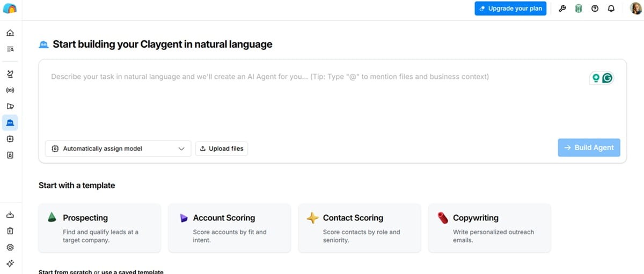Viewport: 644px width, 274px height.
Task: Click the red Copywriting icon
Action: coord(443,218)
